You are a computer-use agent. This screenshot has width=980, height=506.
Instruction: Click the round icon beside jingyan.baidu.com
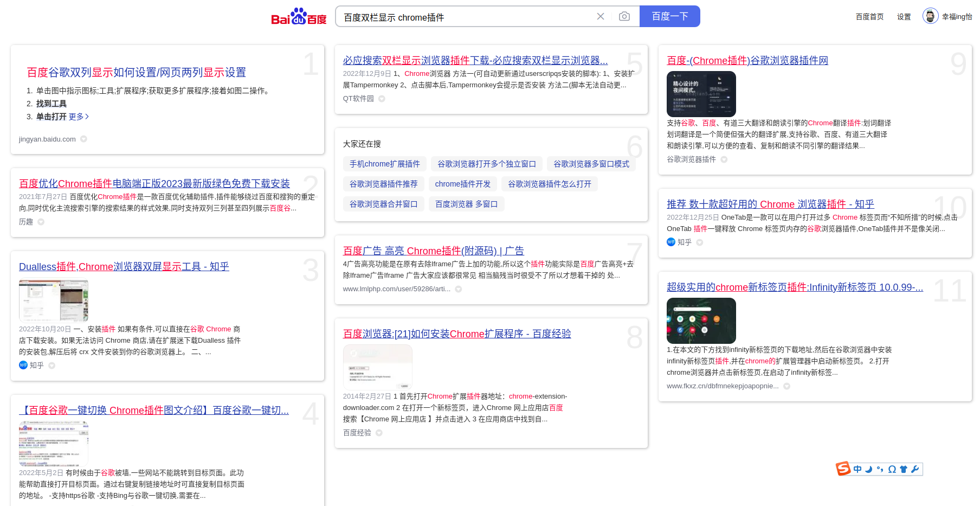[83, 139]
